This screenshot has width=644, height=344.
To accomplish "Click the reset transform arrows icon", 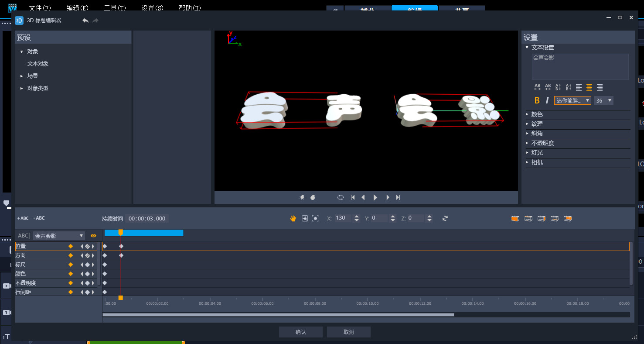I will click(x=445, y=218).
